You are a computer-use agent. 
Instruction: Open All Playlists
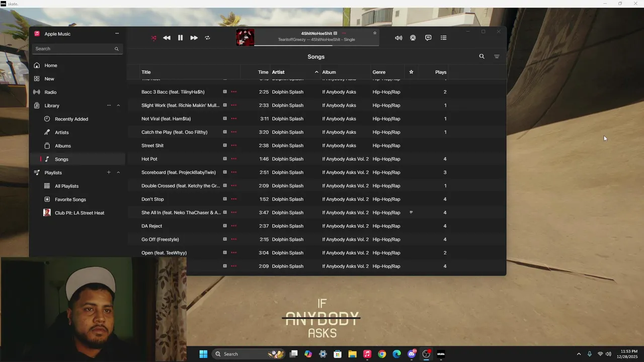coord(67,186)
